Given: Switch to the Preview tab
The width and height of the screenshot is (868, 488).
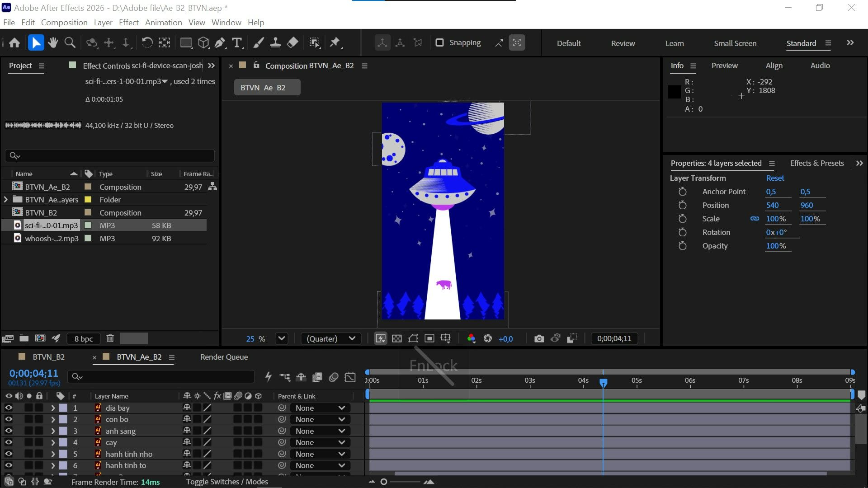Looking at the screenshot, I should point(724,66).
